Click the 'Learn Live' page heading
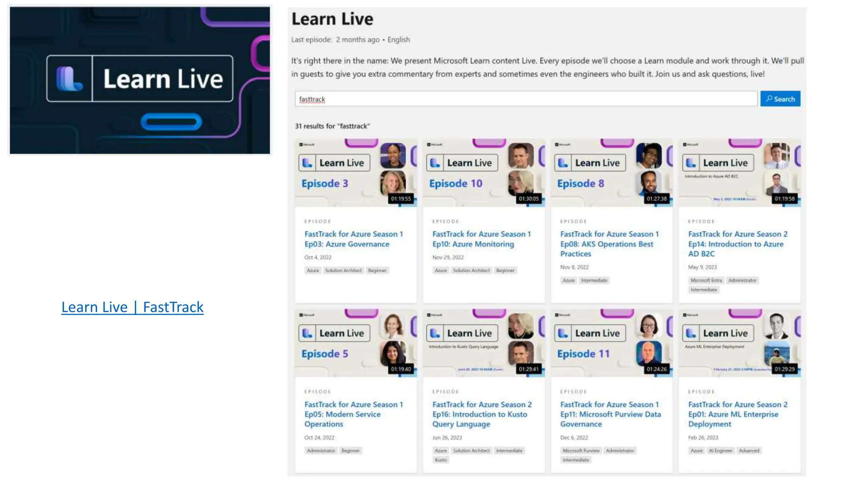 (x=332, y=19)
